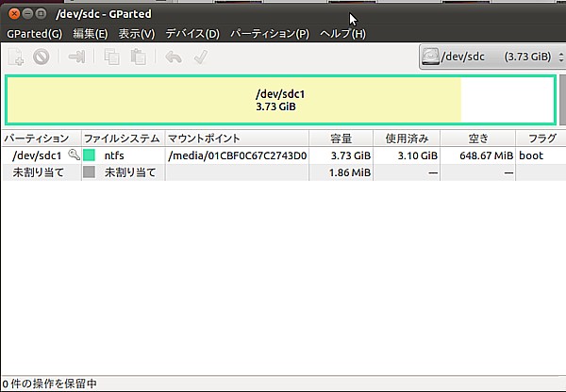Viewport: 566px width, 392px height.
Task: Maximize the GParted window
Action: click(x=42, y=14)
